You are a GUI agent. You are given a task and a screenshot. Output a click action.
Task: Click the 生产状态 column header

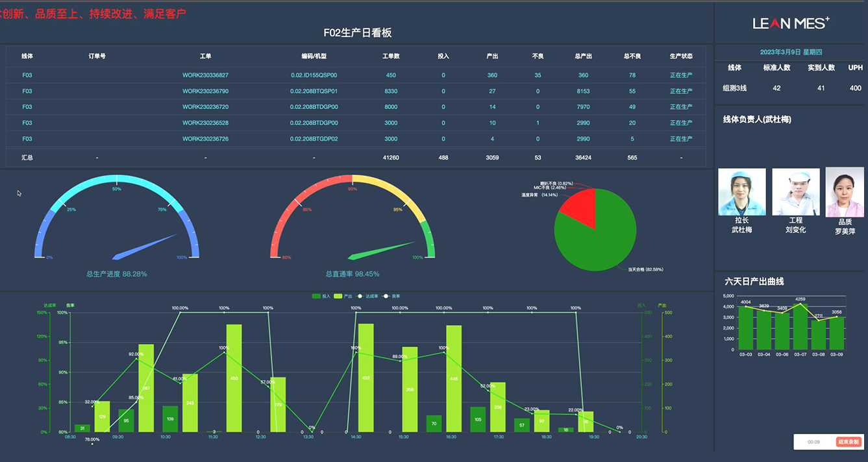point(681,56)
